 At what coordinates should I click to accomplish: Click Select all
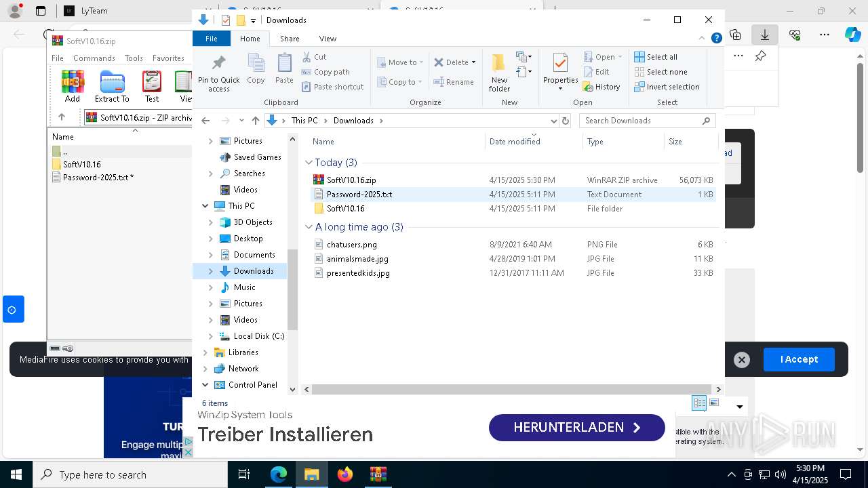click(x=655, y=57)
